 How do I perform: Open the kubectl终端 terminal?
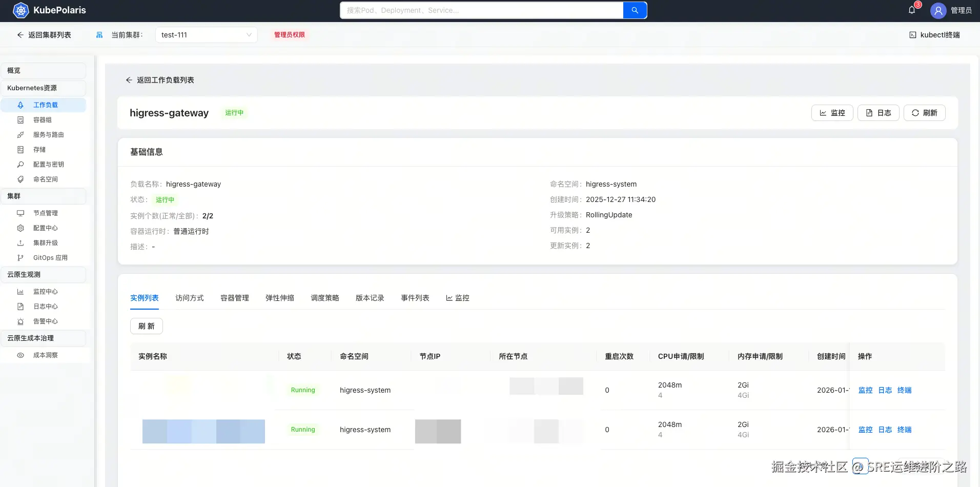pyautogui.click(x=934, y=35)
